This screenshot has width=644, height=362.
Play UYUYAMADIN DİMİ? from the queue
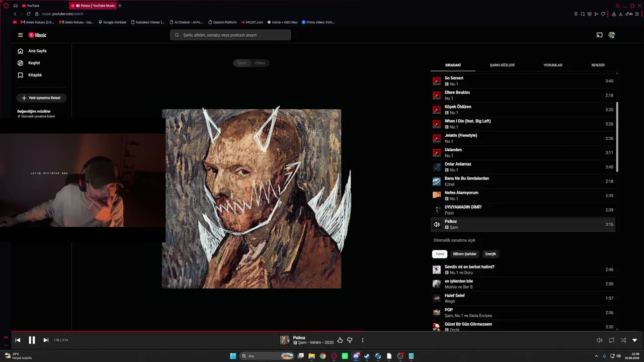(523, 210)
